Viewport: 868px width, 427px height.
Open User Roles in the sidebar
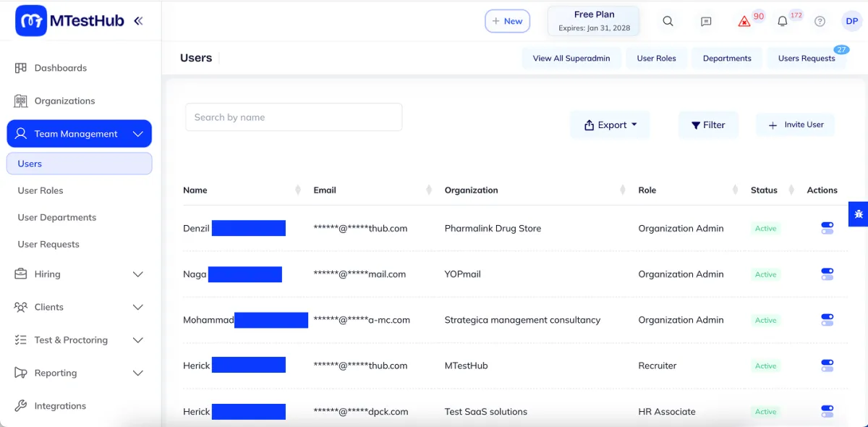tap(41, 190)
